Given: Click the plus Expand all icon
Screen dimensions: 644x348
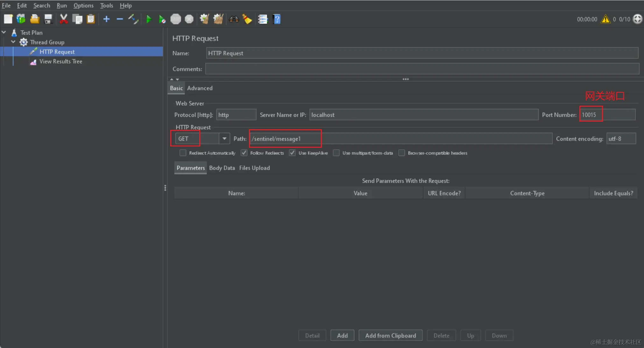Looking at the screenshot, I should 106,19.
